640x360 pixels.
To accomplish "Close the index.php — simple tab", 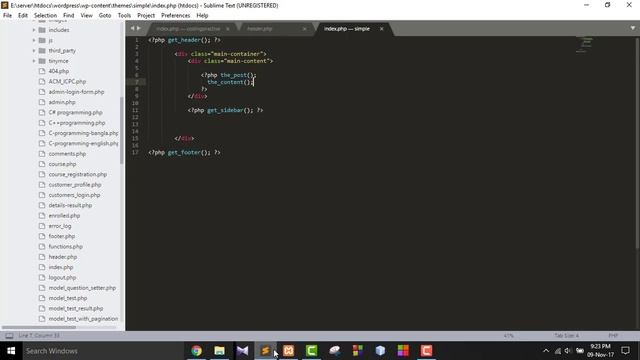I will (x=382, y=29).
